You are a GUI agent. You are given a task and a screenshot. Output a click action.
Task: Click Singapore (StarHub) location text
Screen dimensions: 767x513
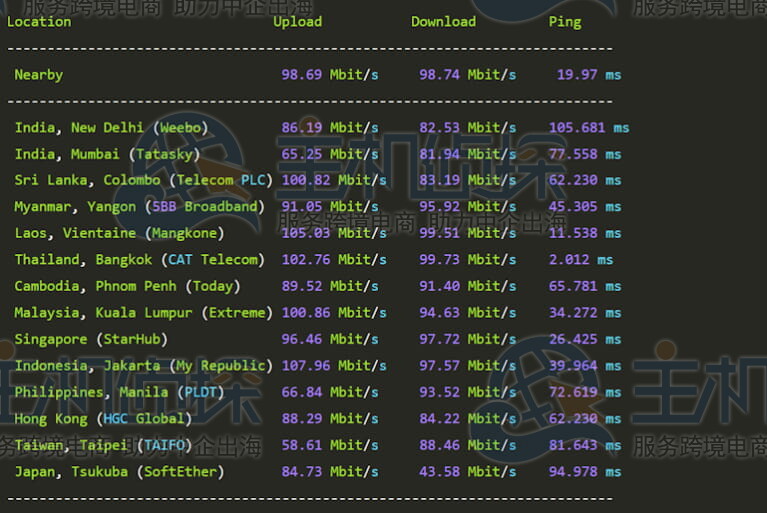tap(90, 339)
